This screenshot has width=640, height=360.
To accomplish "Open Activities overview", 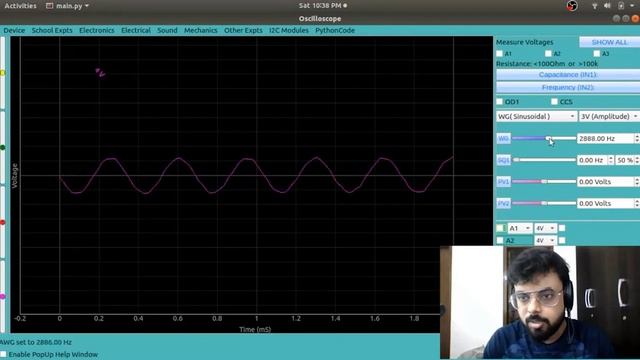I will (x=20, y=6).
